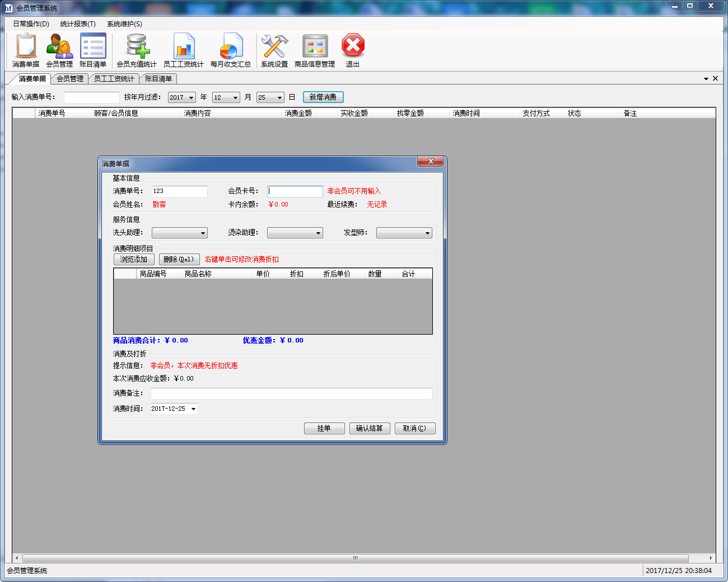Click the 新增消费 button
This screenshot has width=728, height=582.
323,97
